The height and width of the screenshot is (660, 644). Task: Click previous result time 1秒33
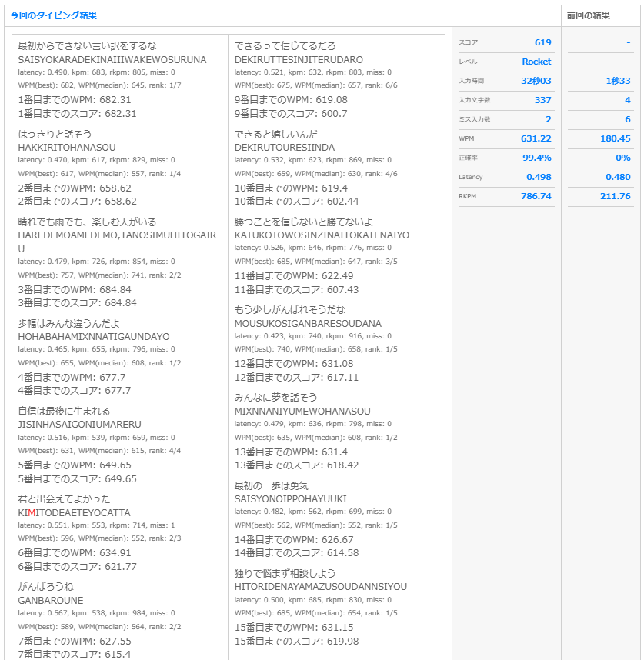(x=618, y=81)
